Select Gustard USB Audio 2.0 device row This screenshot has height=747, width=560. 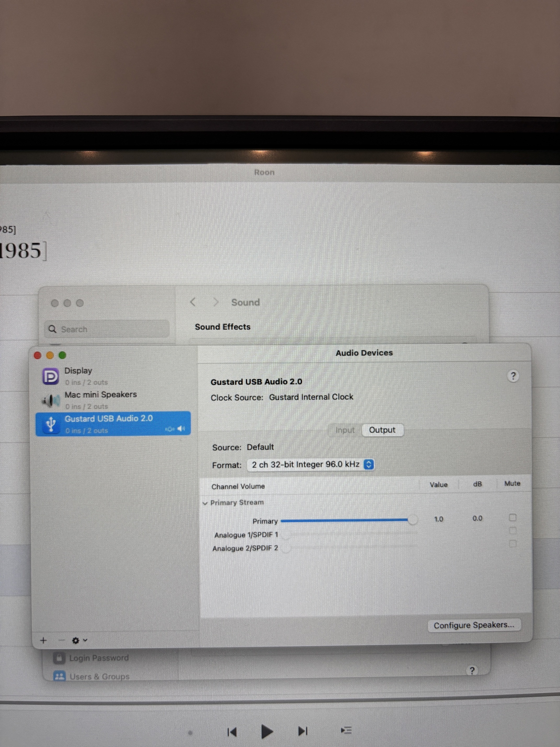[x=113, y=424]
